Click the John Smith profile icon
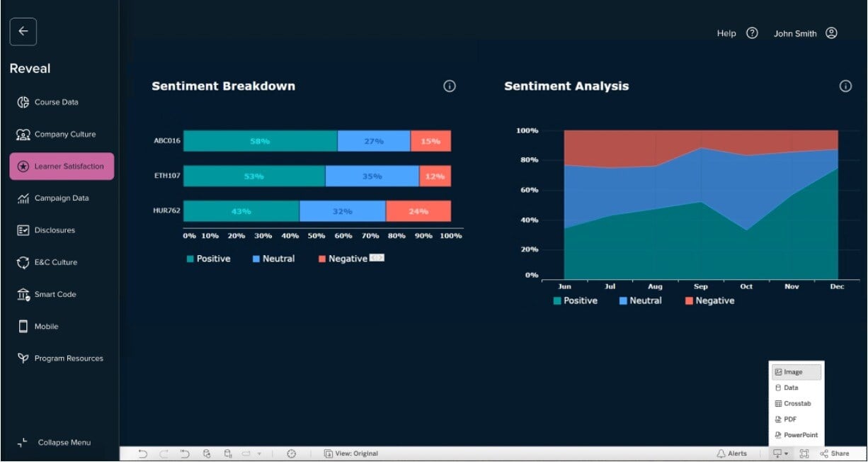Screen dimensions: 868x462 832,33
